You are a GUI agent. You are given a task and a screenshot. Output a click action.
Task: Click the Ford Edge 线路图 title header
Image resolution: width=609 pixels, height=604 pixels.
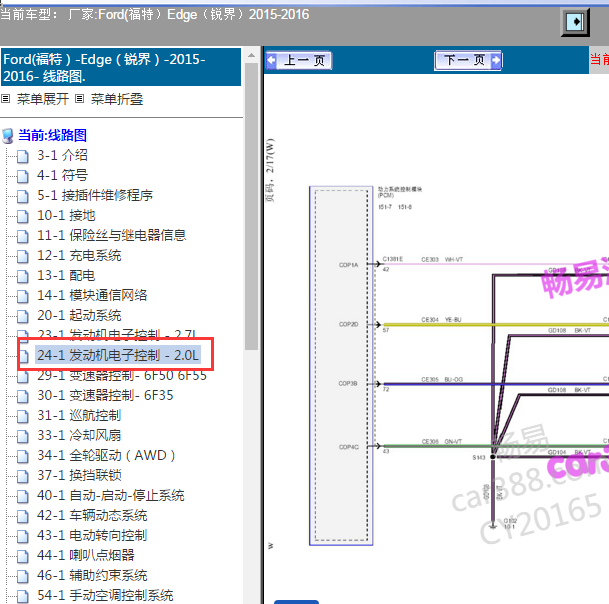click(121, 67)
